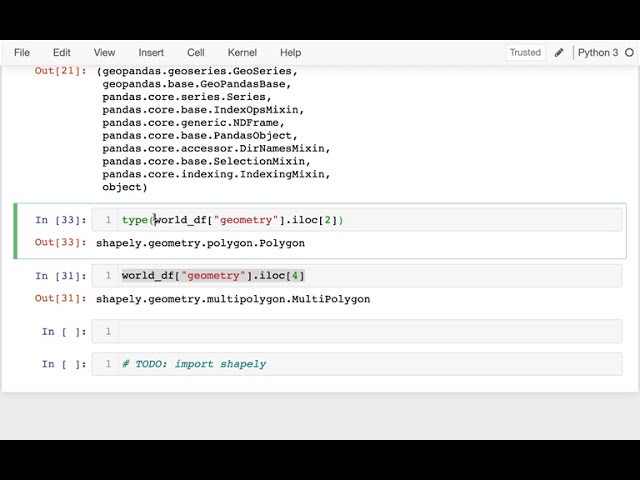Open the File menu
This screenshot has height=480, width=640.
tap(22, 53)
